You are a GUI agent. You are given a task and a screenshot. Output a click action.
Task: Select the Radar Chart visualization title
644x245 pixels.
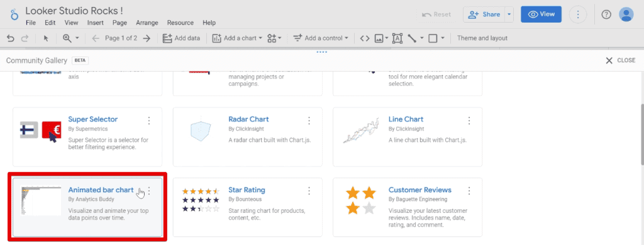(248, 119)
